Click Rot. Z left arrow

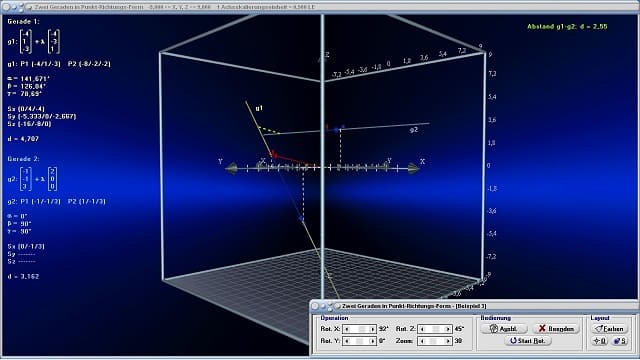(x=422, y=329)
